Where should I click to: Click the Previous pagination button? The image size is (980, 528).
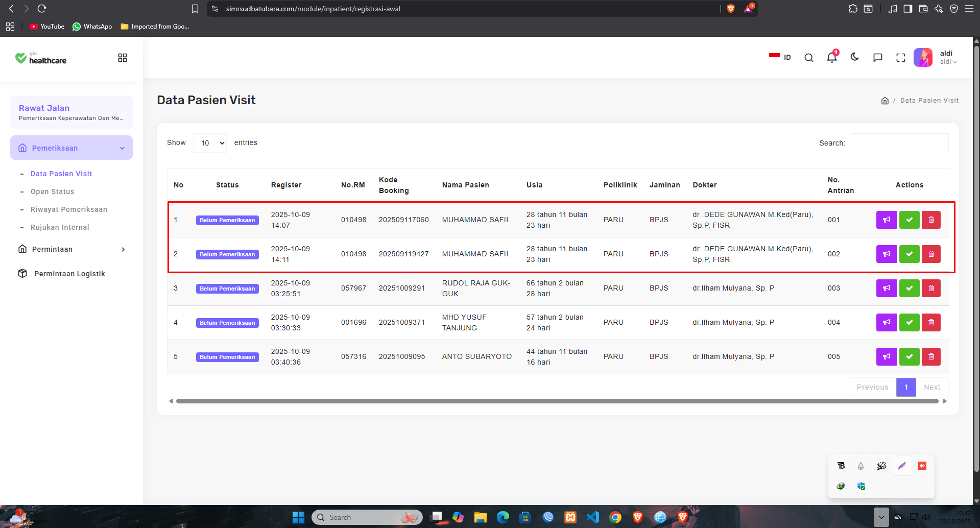point(872,387)
